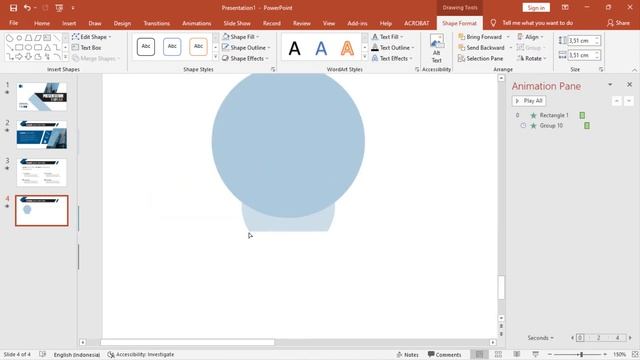Toggle the Notes pane in status bar
640x360 pixels.
(407, 355)
